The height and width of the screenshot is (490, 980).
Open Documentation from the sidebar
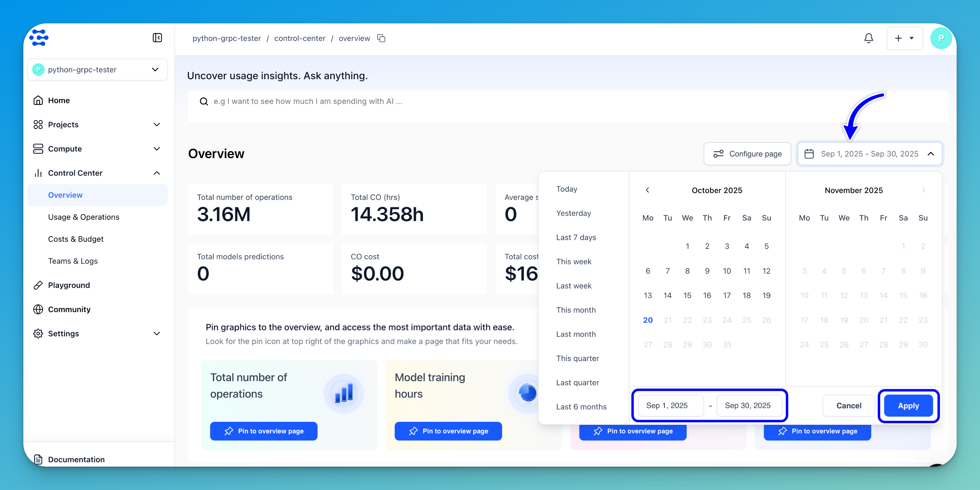pos(76,459)
